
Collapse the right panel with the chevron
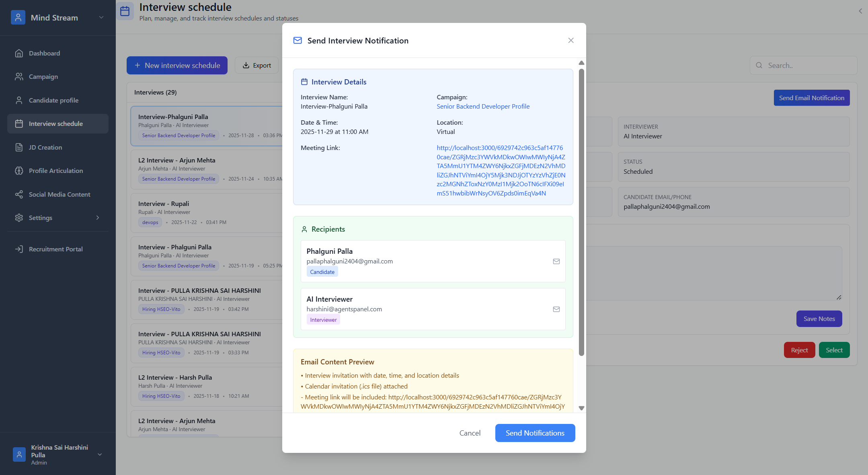click(860, 11)
